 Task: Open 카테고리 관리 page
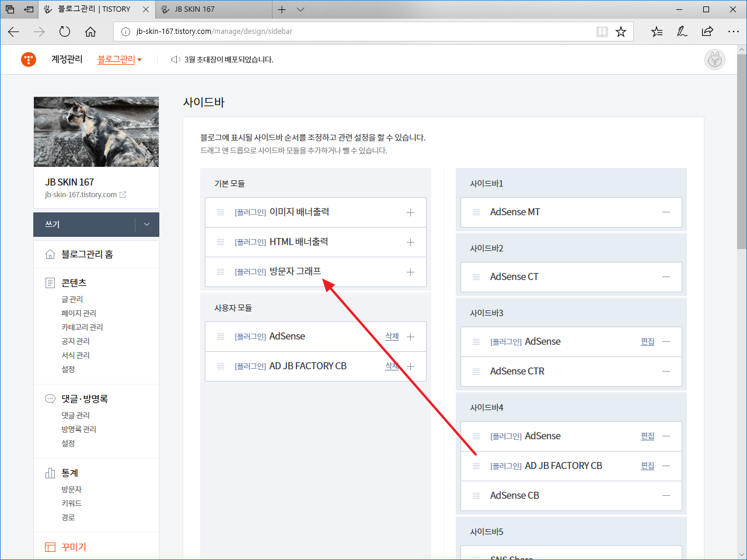point(82,327)
